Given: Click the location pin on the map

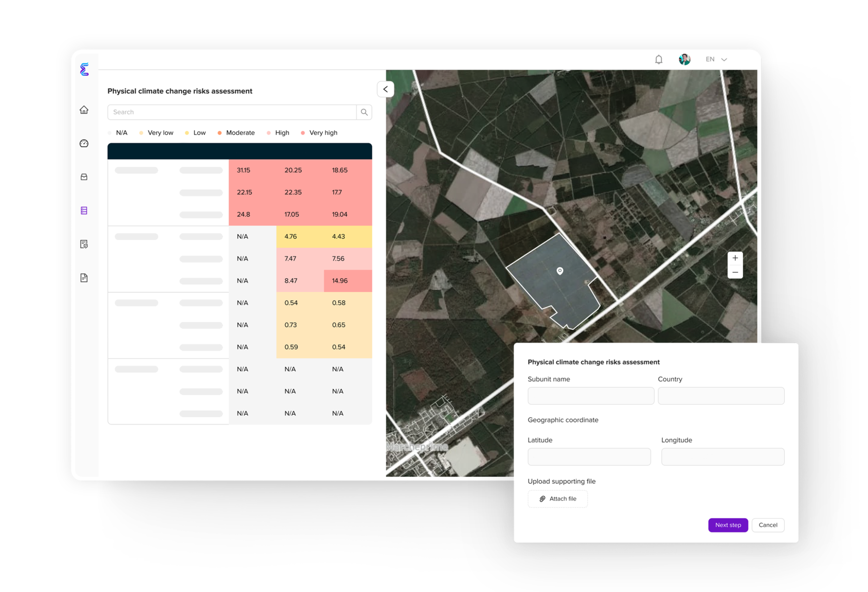Looking at the screenshot, I should pyautogui.click(x=560, y=271).
